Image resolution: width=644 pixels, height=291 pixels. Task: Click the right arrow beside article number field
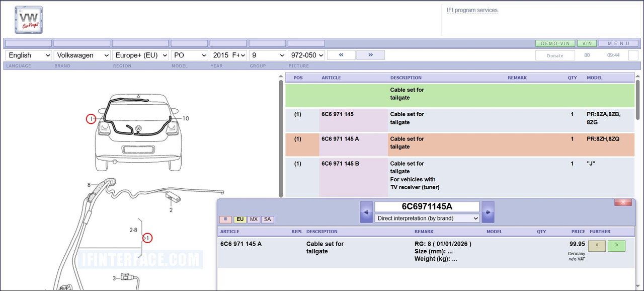coord(488,212)
